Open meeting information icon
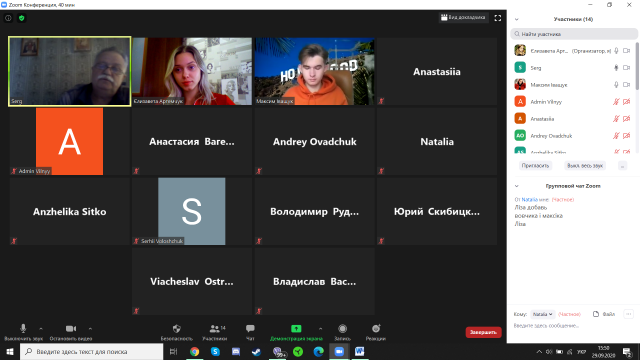The width and height of the screenshot is (640, 360). 8,18
